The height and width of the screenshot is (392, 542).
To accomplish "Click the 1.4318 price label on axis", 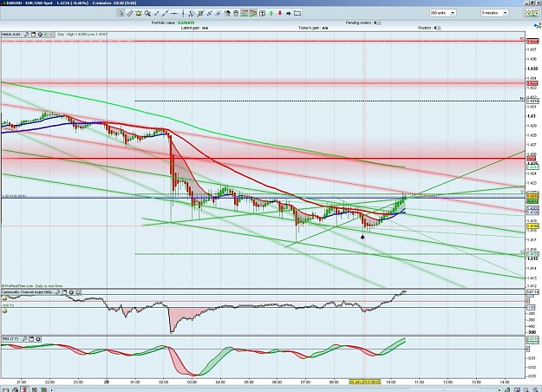I will coord(532,101).
